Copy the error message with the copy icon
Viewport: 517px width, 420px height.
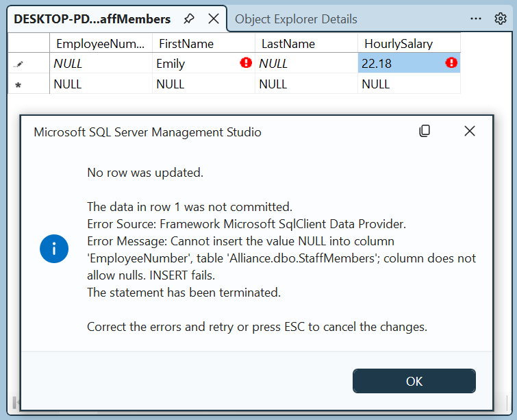coord(425,131)
